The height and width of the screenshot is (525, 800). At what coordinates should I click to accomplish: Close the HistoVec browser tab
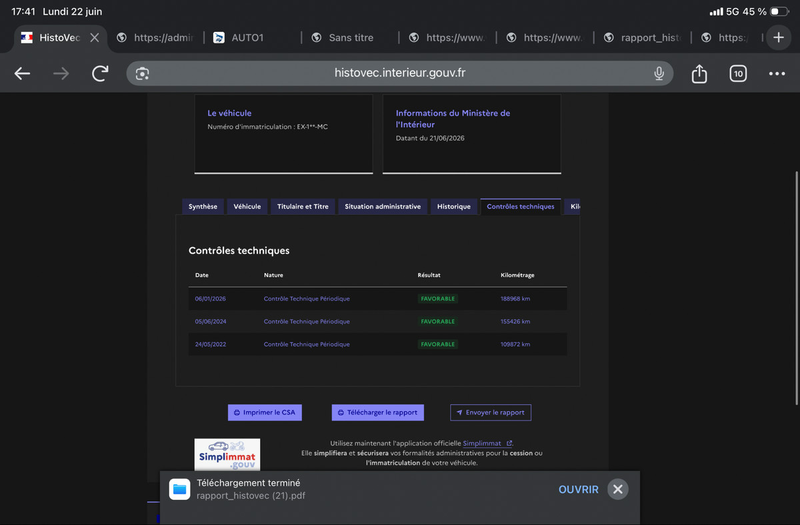[94, 38]
